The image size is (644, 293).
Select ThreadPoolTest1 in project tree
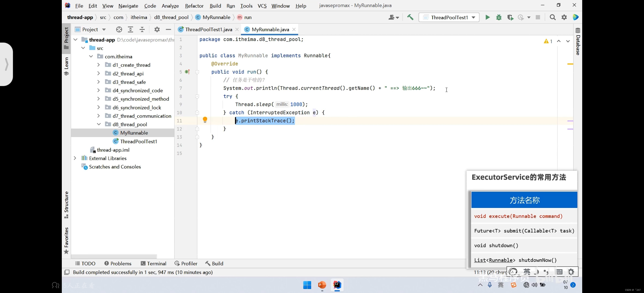point(138,141)
